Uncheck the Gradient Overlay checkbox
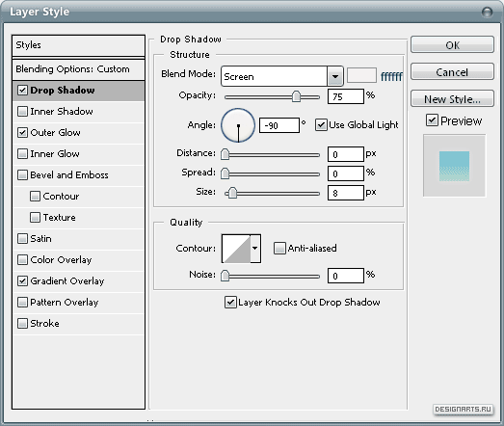This screenshot has width=504, height=426. pos(22,281)
